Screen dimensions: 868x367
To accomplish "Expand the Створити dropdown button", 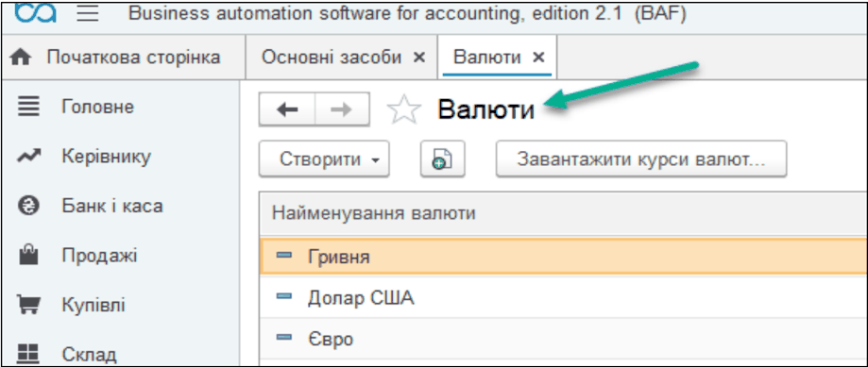I will pyautogui.click(x=324, y=159).
